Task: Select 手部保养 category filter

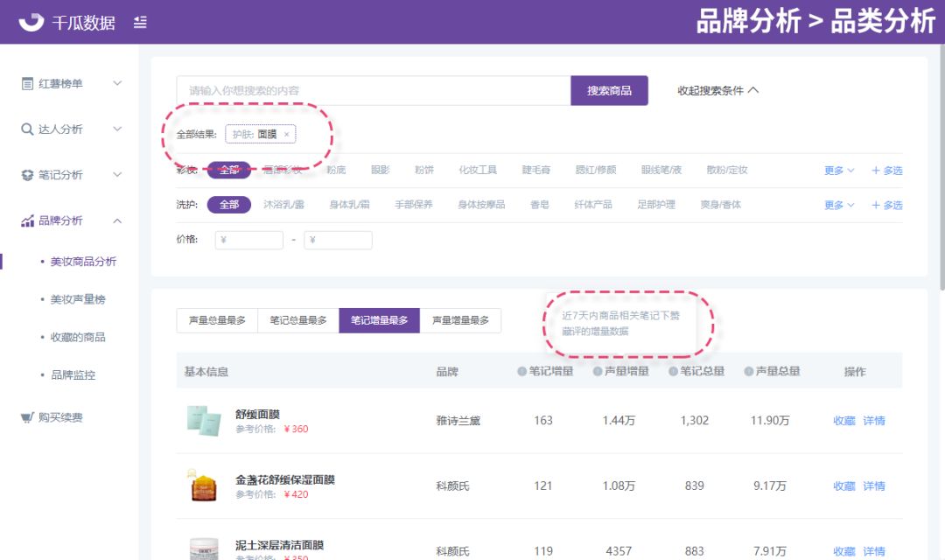Action: click(413, 205)
